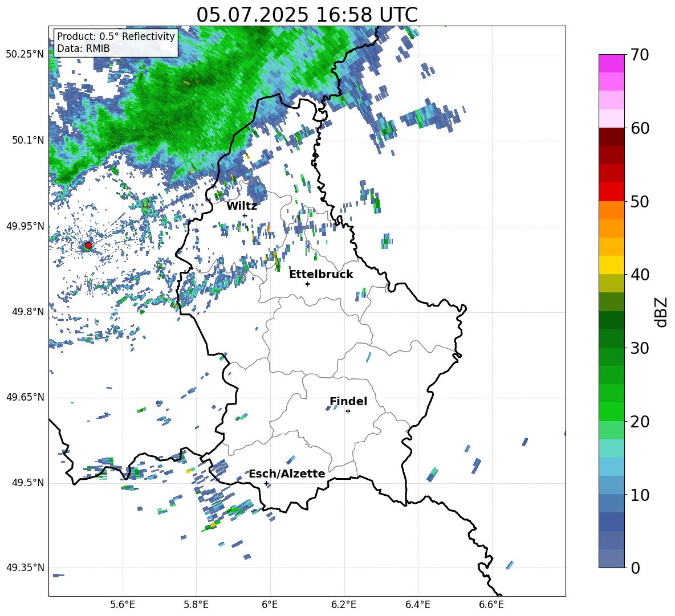Viewport: 675px width, 616px height.
Task: Click the Esch/Alzette city label
Action: tap(287, 474)
